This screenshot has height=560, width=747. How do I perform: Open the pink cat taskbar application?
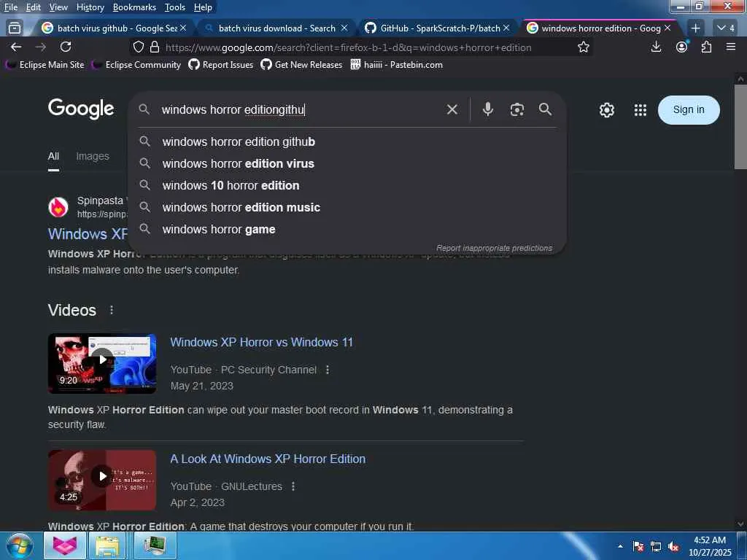tap(65, 545)
